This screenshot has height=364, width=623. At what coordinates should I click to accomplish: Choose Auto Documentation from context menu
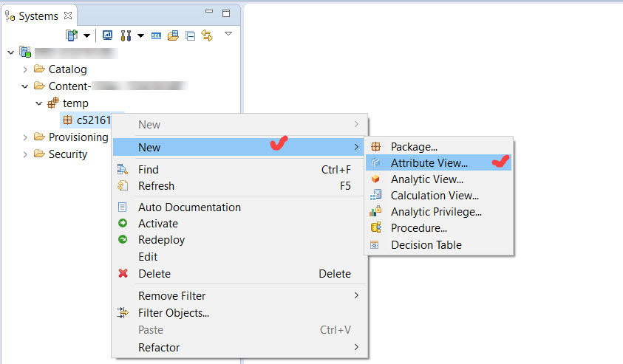(x=189, y=207)
